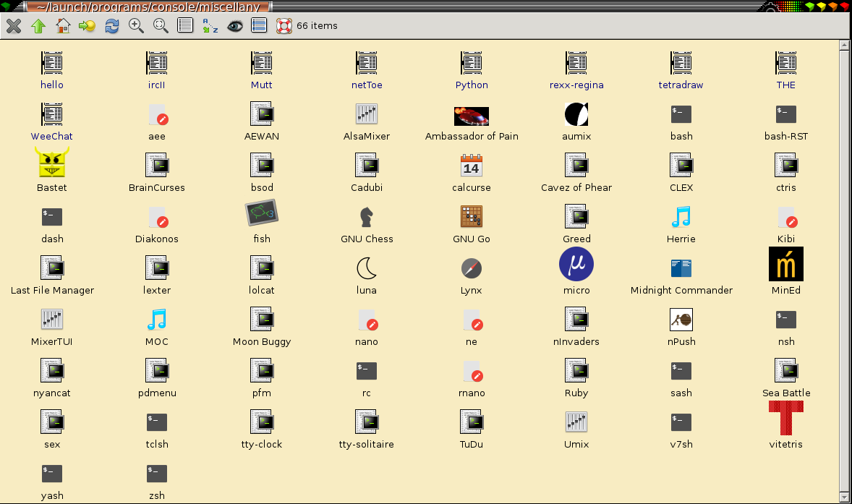Viewport: 852px width, 504px height.
Task: Select the AlsaMixer sliders icon
Action: pyautogui.click(x=367, y=114)
